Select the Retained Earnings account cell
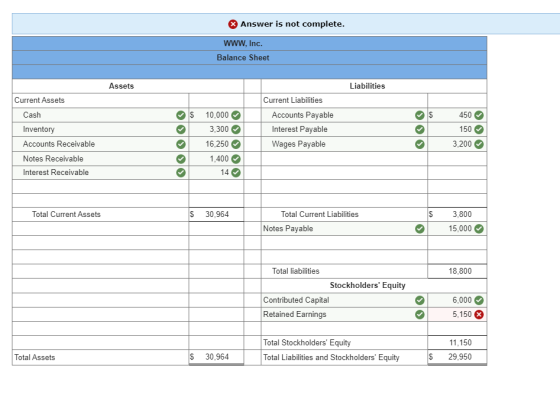 (x=344, y=314)
